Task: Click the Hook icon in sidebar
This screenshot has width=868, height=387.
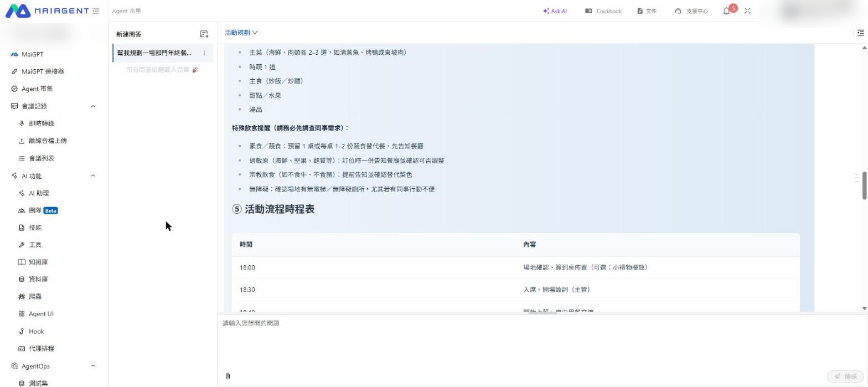Action: tap(22, 332)
